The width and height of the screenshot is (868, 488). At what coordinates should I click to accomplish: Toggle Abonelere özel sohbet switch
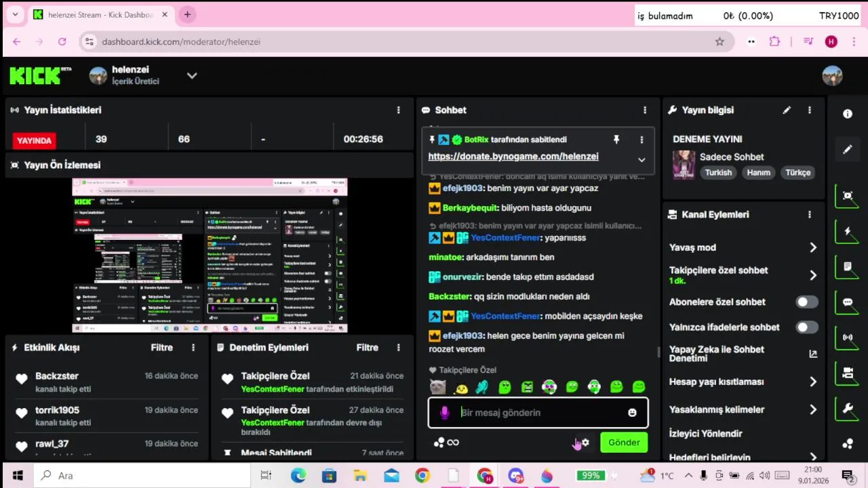click(807, 302)
